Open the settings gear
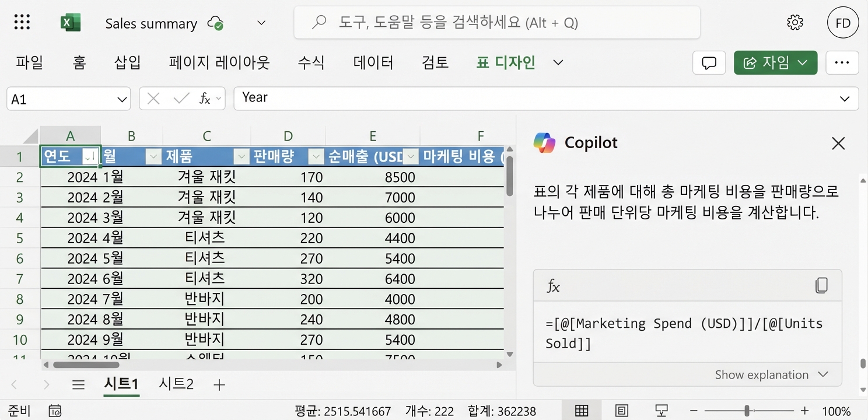This screenshot has width=868, height=420. pos(794,23)
